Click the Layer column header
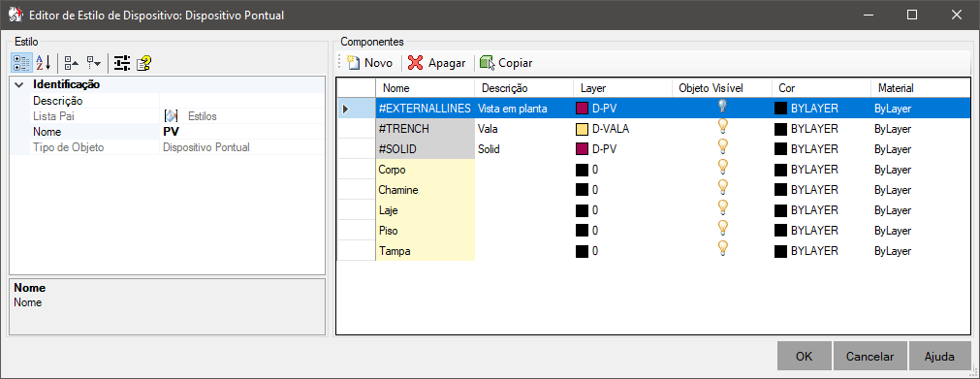This screenshot has width=980, height=379. coord(623,88)
